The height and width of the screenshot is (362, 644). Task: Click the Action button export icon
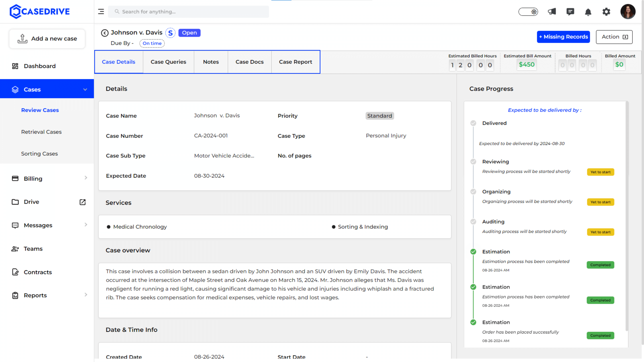pos(625,37)
